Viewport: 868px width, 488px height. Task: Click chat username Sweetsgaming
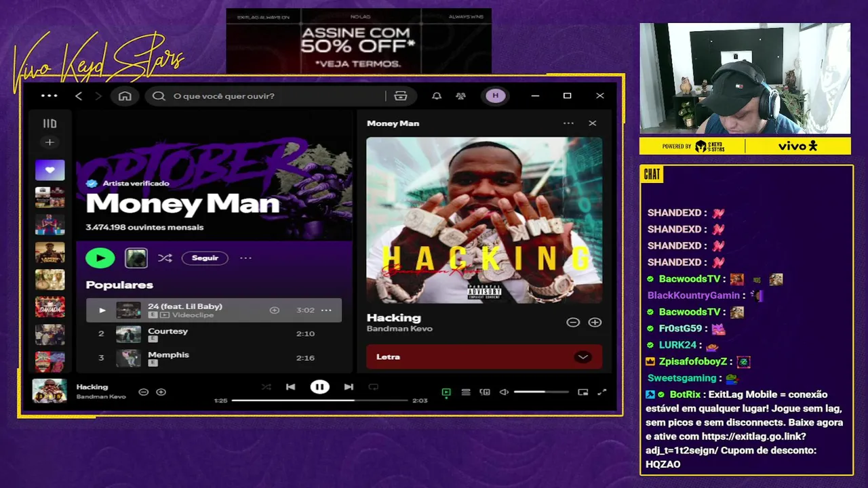682,378
